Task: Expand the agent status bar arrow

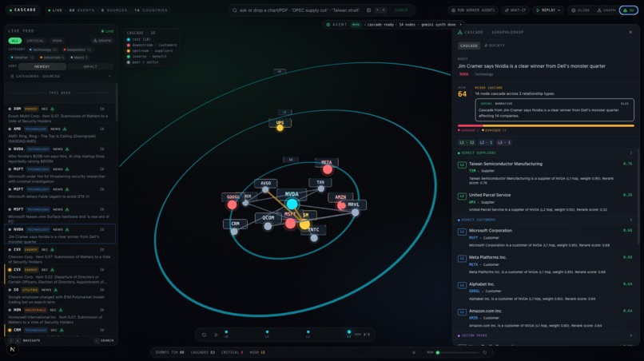Action: click(x=460, y=25)
